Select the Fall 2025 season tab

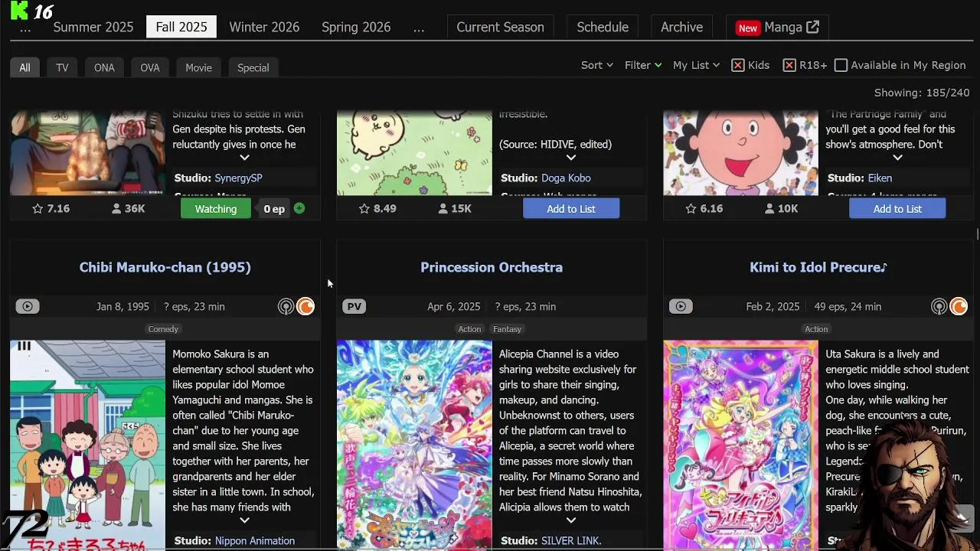click(x=181, y=27)
